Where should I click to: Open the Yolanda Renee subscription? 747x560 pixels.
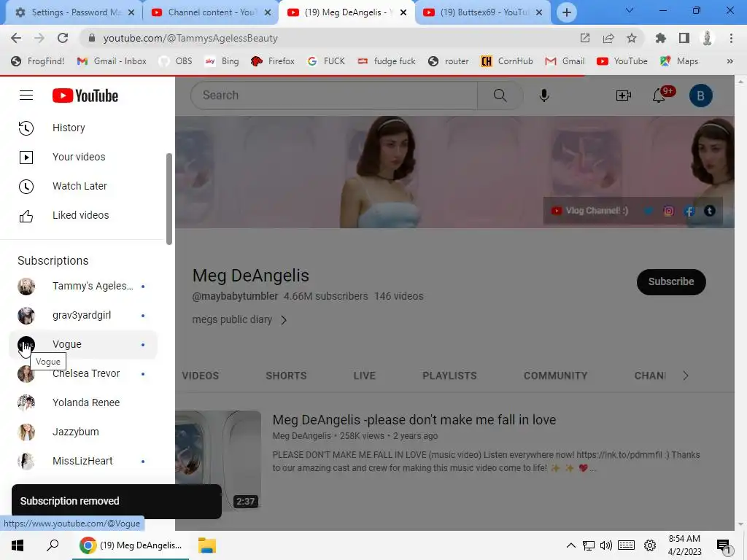(83, 402)
